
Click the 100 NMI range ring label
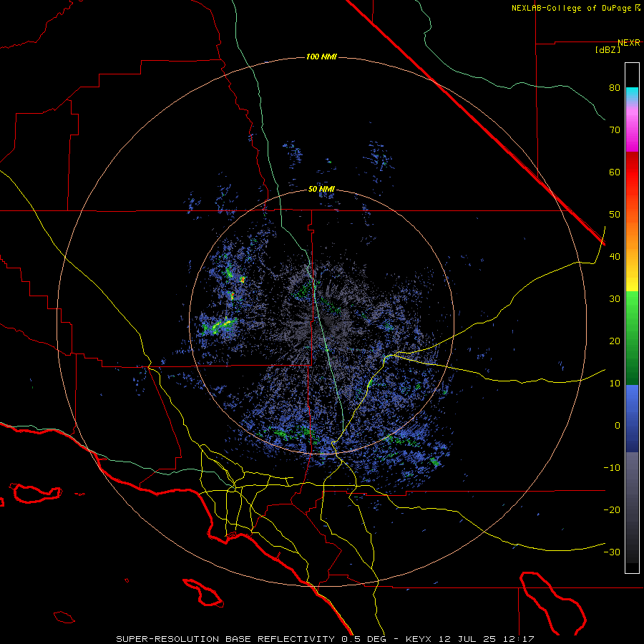coord(321,57)
